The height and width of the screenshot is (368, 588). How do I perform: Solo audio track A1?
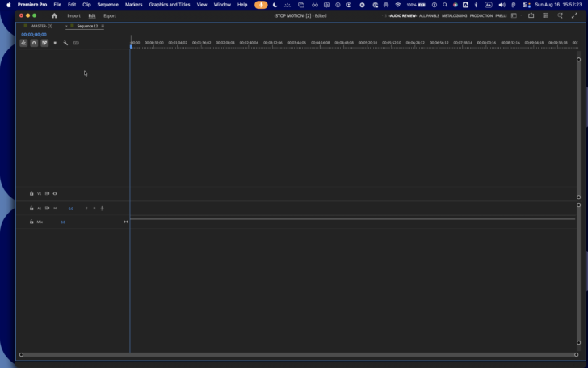(x=86, y=209)
